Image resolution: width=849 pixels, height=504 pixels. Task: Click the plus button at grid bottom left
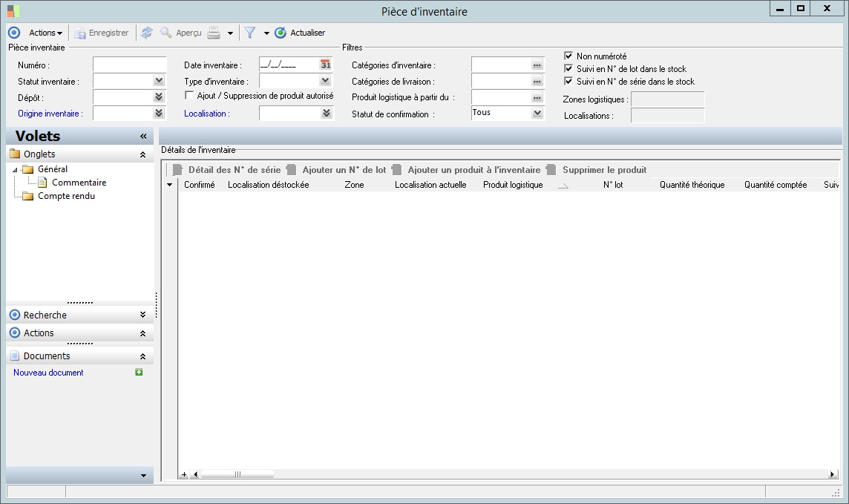184,475
